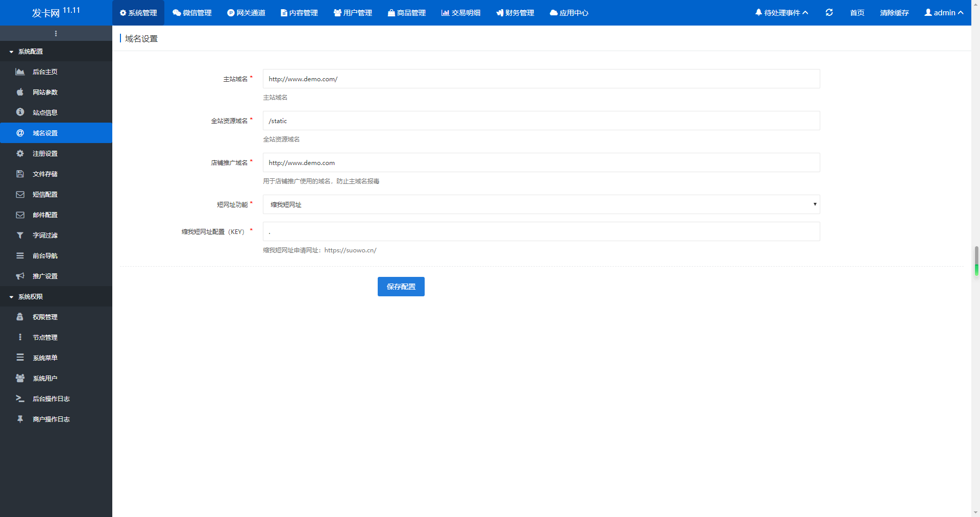
Task: Open the 商品管理 top menu
Action: (406, 13)
